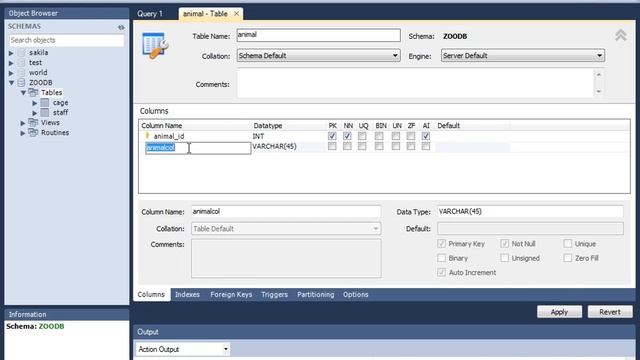
Task: Click the table editor wrench icon
Action: tap(155, 45)
